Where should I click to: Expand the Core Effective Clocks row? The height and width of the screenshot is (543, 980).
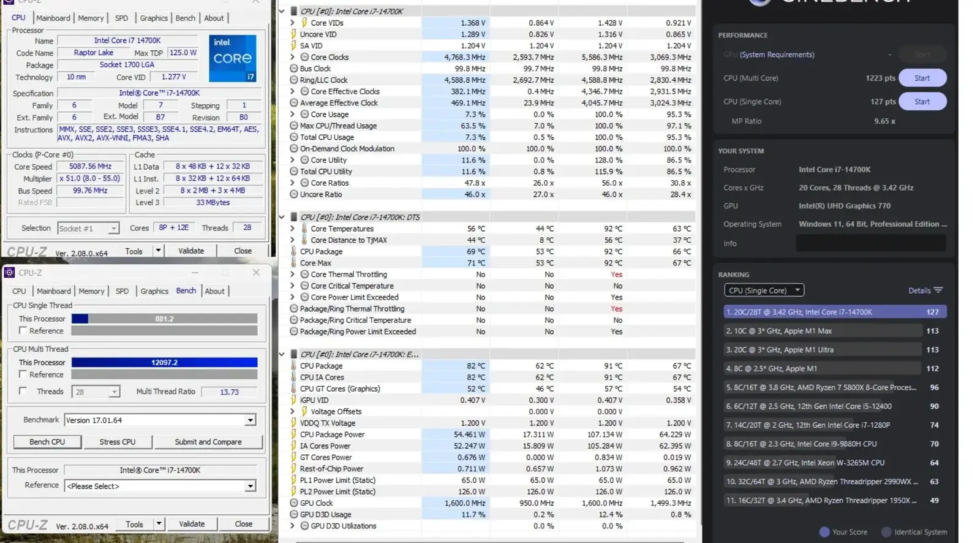(292, 91)
